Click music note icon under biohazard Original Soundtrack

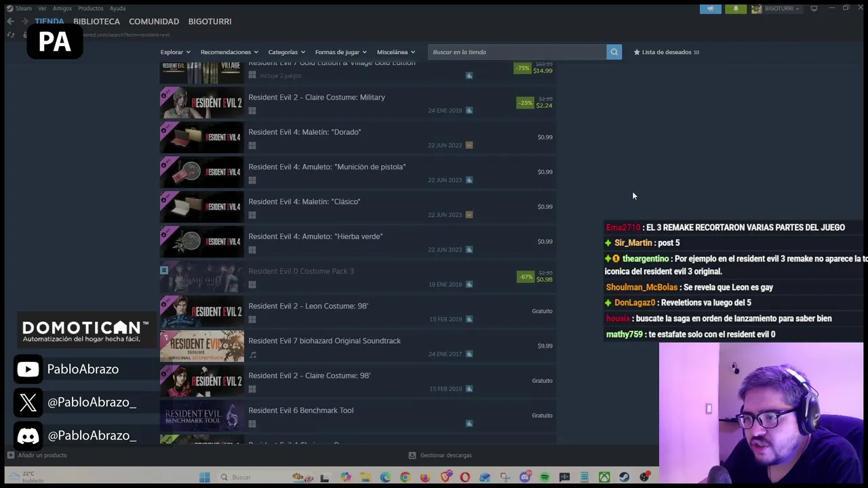tap(252, 354)
